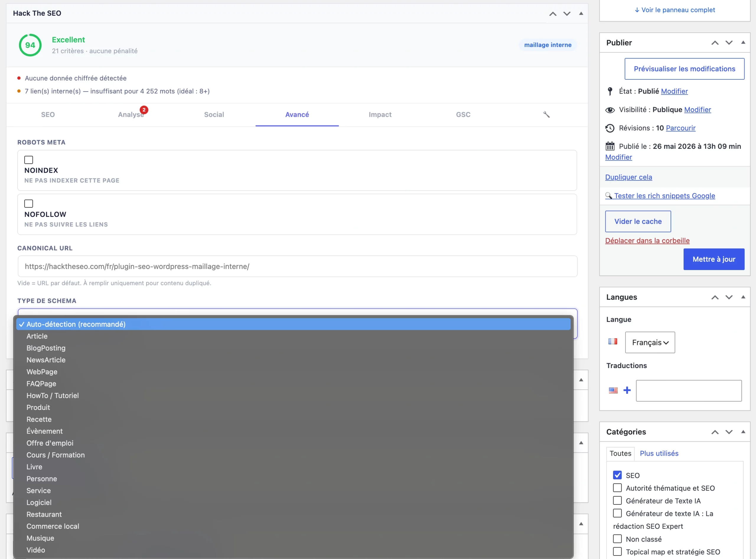Add English translation with plus icon
Image resolution: width=756 pixels, height=559 pixels.
point(627,390)
